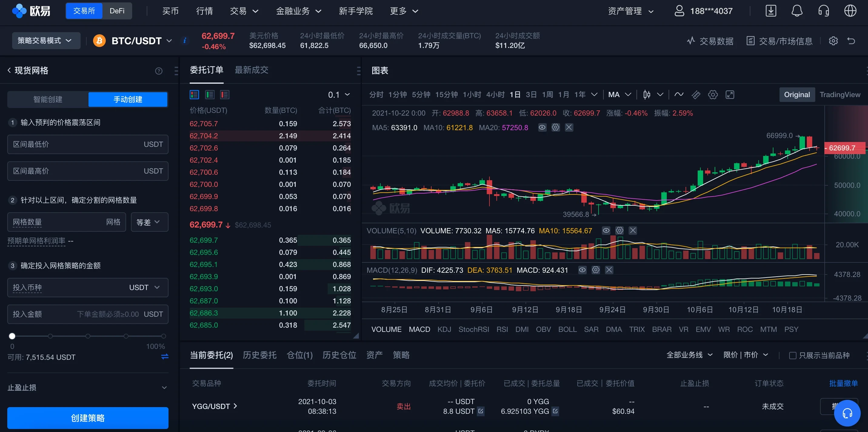Hide VOLUME indicator with eye icon
Screen dimensions: 868x432
tap(606, 231)
